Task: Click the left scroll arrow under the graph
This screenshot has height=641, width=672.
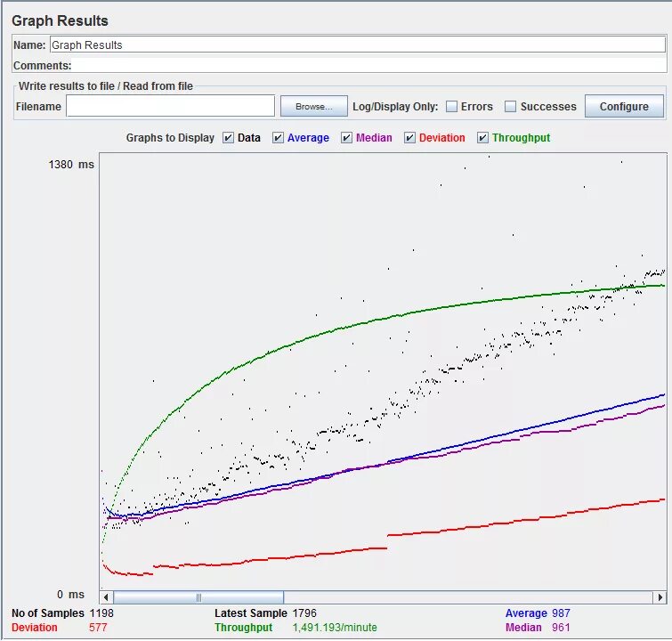Action: pyautogui.click(x=106, y=596)
